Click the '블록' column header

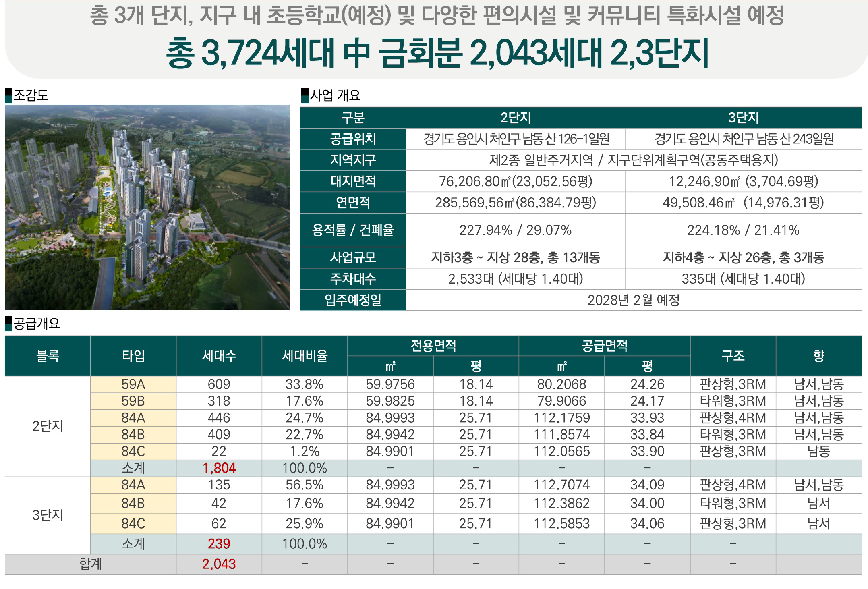click(48, 356)
